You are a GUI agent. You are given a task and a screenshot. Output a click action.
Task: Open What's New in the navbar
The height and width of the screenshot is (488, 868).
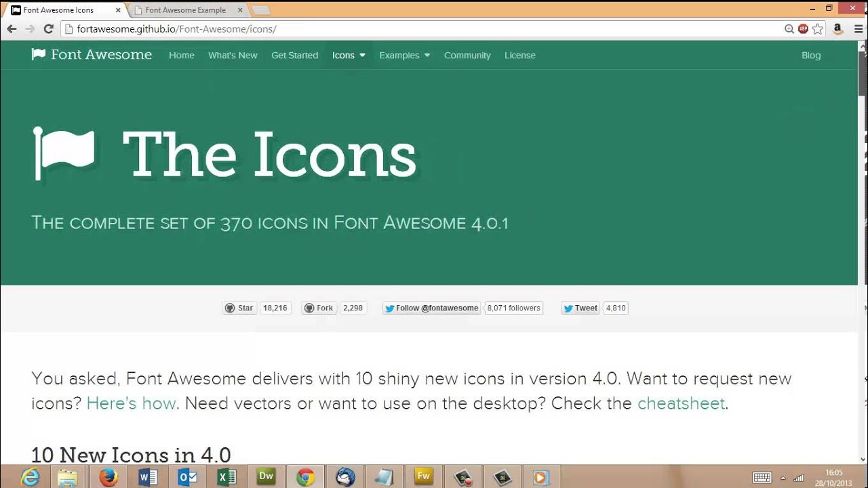tap(233, 56)
